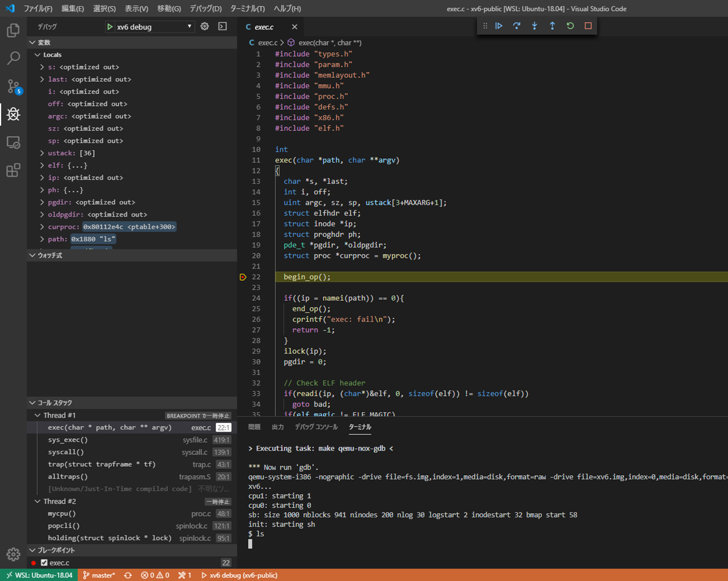Toggle exec.c breakpoint checkbox

(x=44, y=563)
